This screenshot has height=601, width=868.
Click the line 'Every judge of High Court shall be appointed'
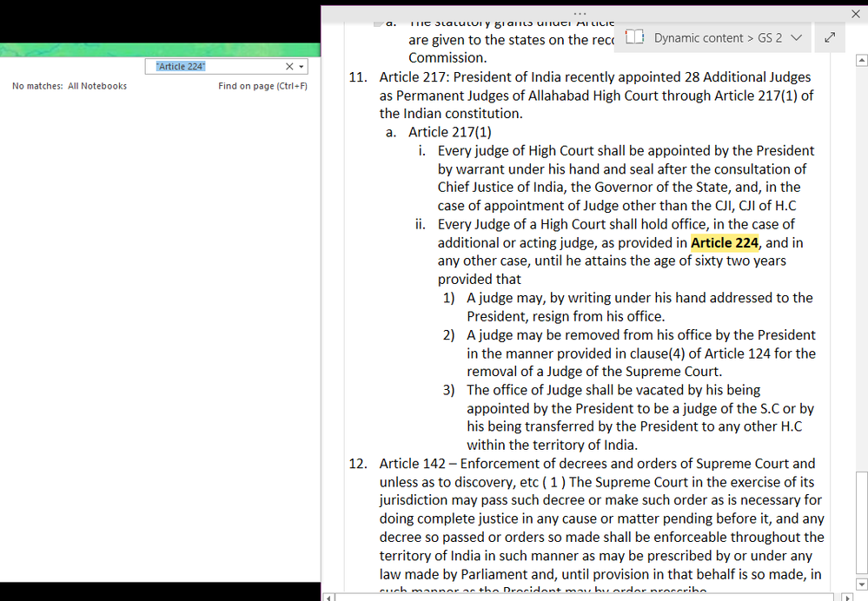point(626,150)
